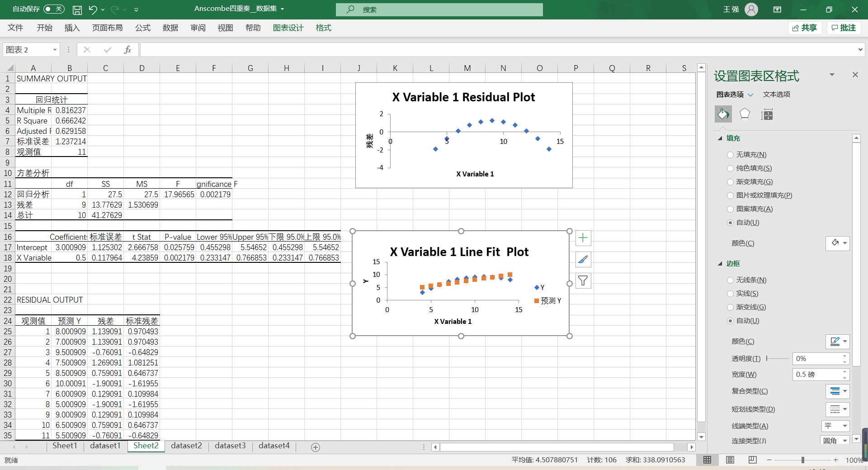Collapse the 填充 section

click(720, 138)
